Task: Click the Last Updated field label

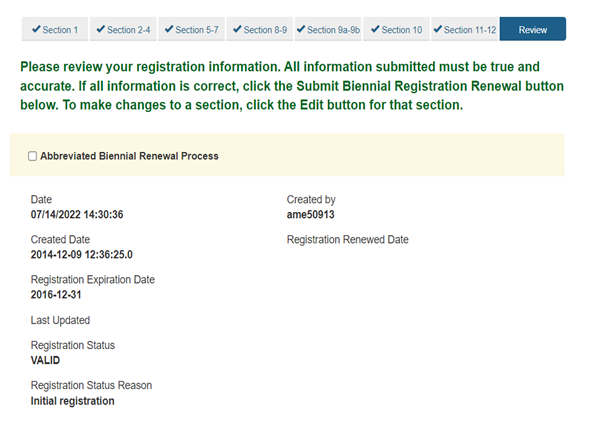Action: (60, 320)
